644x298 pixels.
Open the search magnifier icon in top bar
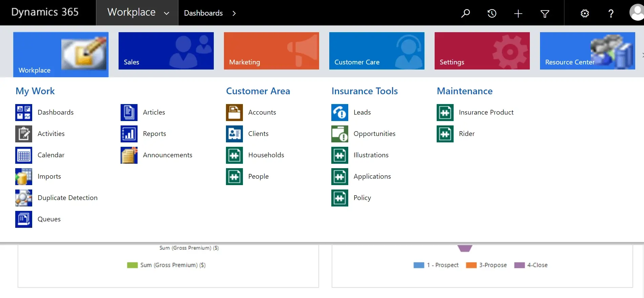(465, 13)
